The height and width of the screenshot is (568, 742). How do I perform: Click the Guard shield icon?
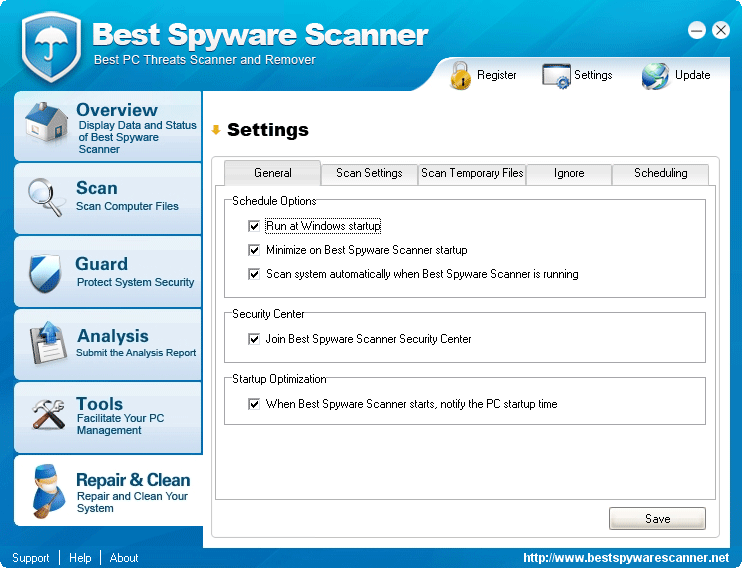click(x=45, y=273)
